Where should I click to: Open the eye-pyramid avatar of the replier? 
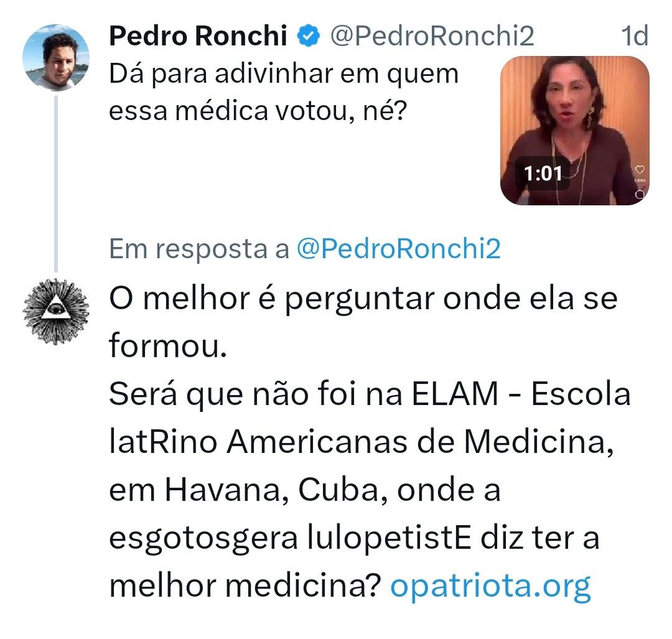(x=55, y=312)
